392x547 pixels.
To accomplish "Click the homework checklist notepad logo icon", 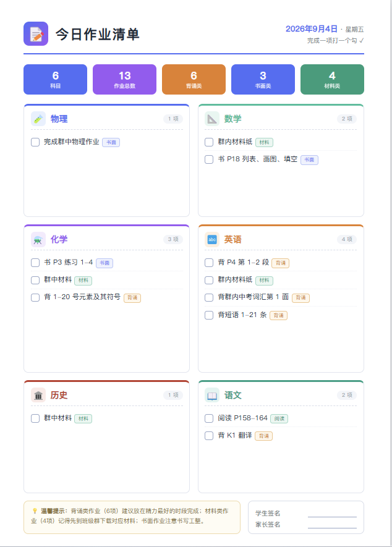I will click(x=36, y=34).
